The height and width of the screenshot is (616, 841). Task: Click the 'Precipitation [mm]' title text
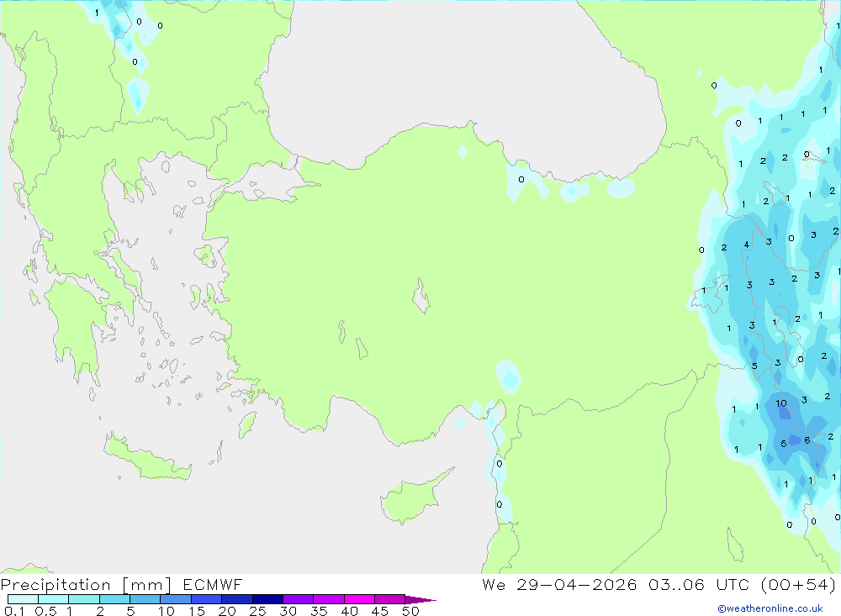(x=86, y=585)
